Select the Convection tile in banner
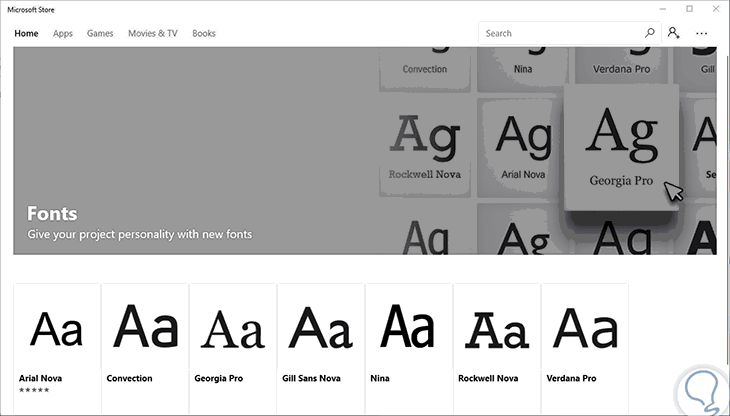Viewport: 730px width, 416px height. pos(425,68)
